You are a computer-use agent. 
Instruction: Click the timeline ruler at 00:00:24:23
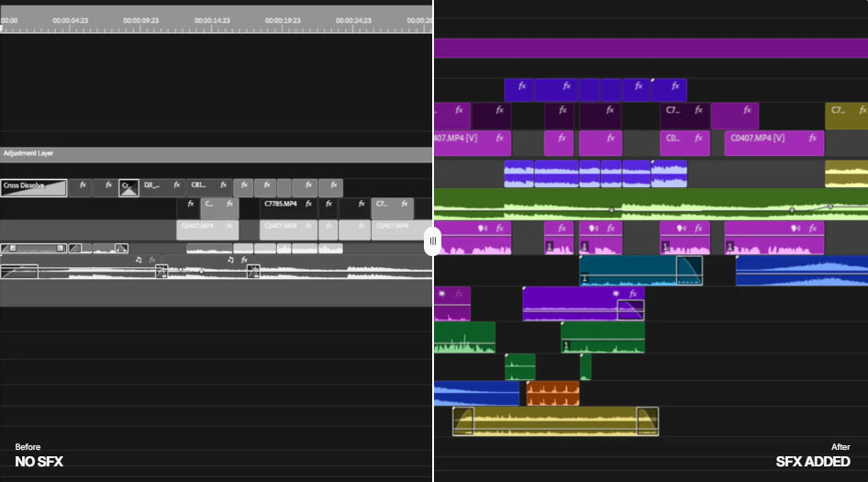(351, 20)
